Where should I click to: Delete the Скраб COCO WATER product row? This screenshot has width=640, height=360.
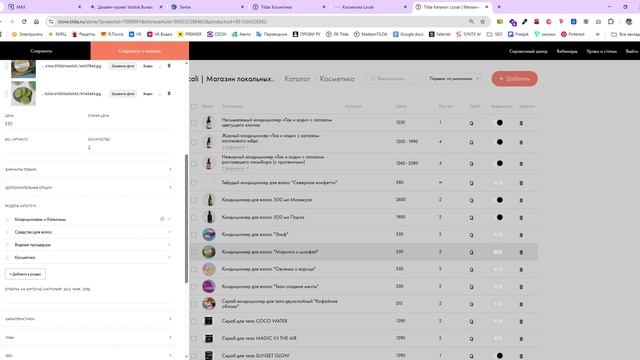(x=521, y=322)
